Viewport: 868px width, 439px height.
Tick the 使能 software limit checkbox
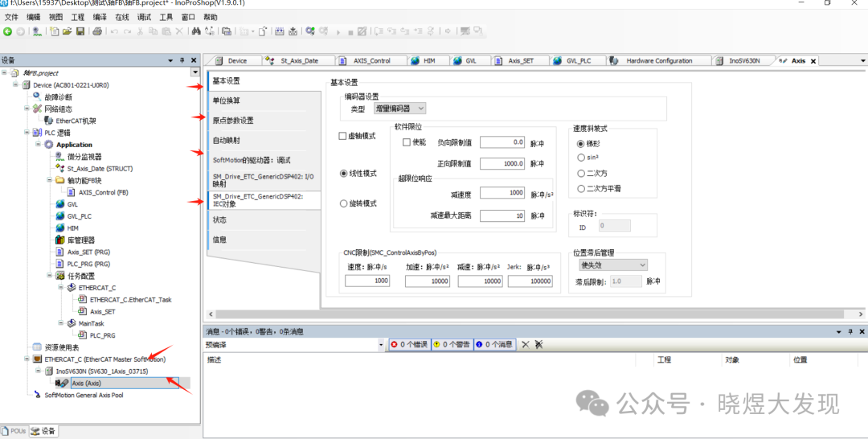pyautogui.click(x=407, y=142)
